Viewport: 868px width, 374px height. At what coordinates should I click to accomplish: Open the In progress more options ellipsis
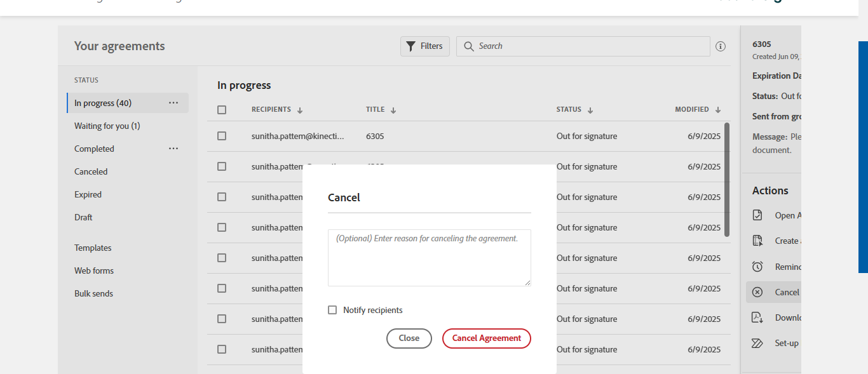tap(173, 103)
